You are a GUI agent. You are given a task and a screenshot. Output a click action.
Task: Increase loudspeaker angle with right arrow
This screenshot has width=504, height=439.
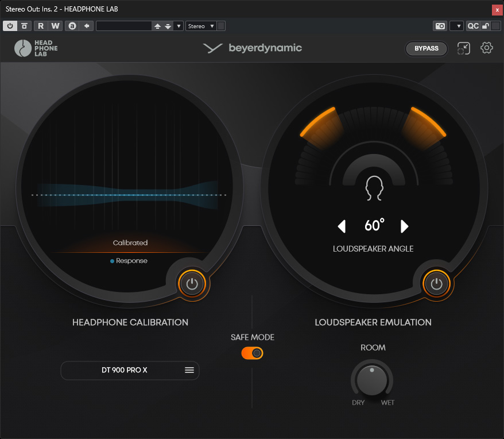[404, 226]
